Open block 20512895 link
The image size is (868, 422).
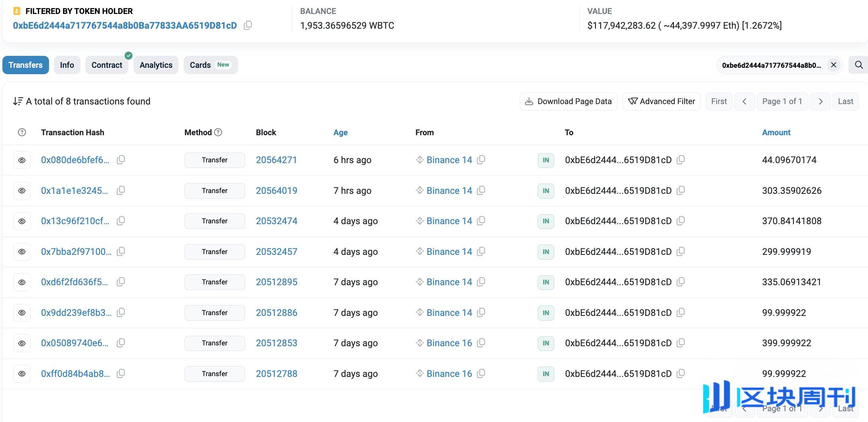(x=277, y=282)
